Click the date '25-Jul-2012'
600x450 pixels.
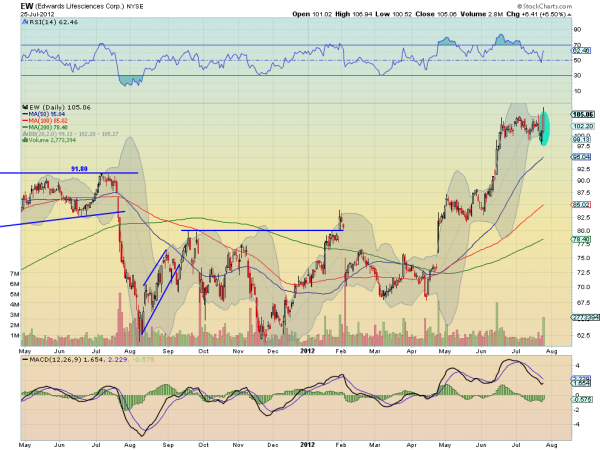pos(38,14)
